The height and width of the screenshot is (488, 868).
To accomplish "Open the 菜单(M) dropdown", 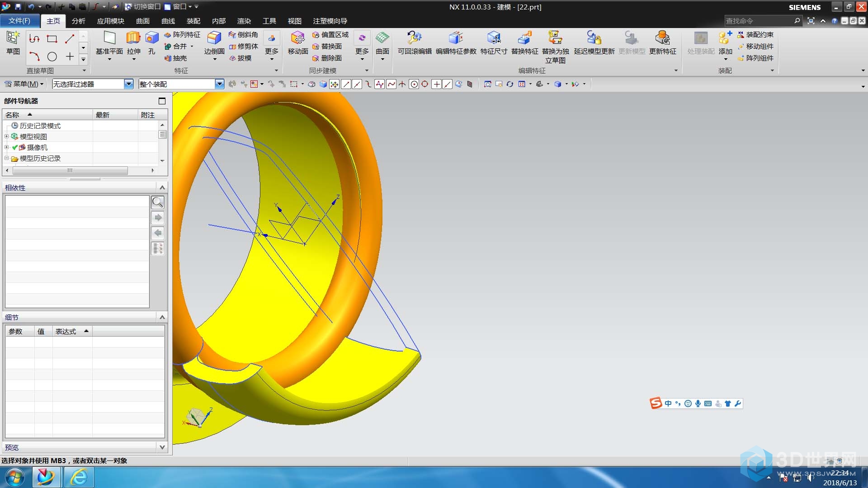I will [24, 84].
